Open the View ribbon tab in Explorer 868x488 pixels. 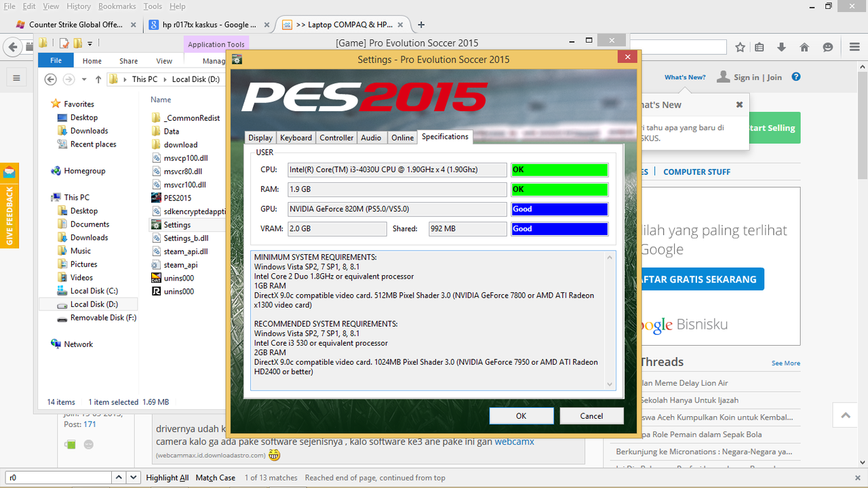(164, 61)
